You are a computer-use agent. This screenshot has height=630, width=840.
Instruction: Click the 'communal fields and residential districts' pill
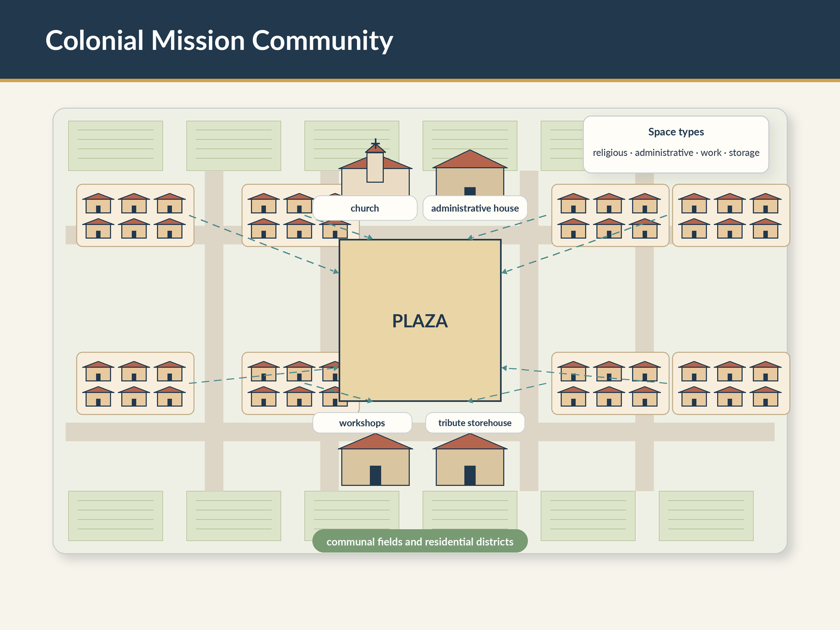pos(420,541)
